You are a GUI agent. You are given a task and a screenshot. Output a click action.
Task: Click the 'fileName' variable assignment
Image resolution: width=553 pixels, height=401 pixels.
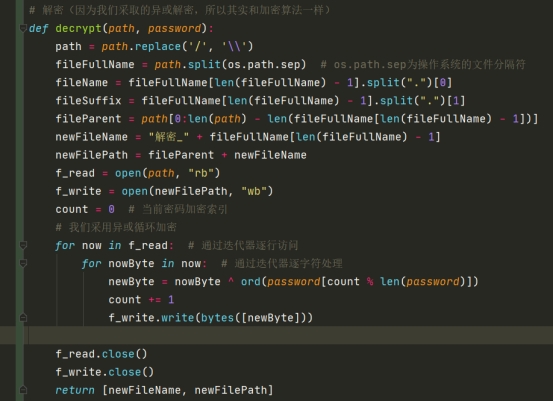click(x=81, y=83)
